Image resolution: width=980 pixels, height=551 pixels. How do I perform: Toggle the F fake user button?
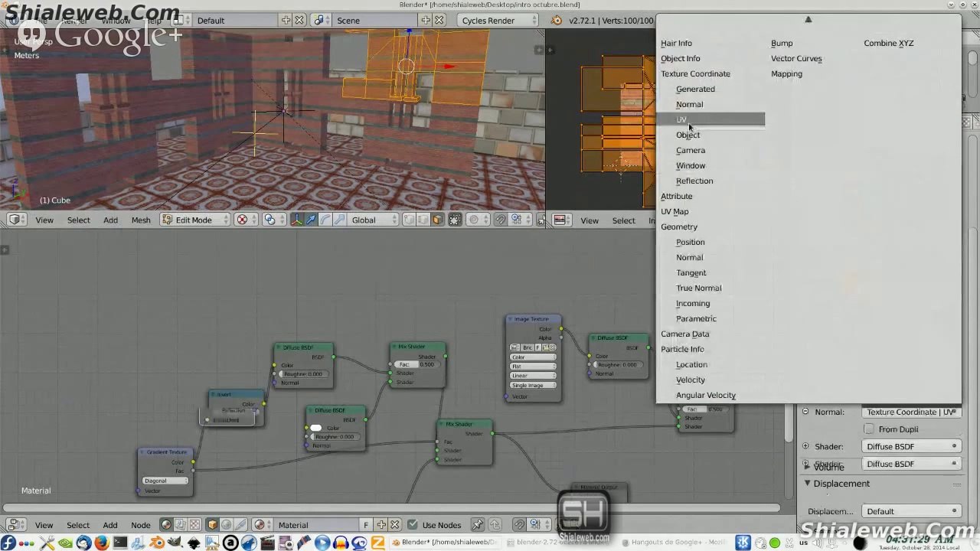(366, 525)
